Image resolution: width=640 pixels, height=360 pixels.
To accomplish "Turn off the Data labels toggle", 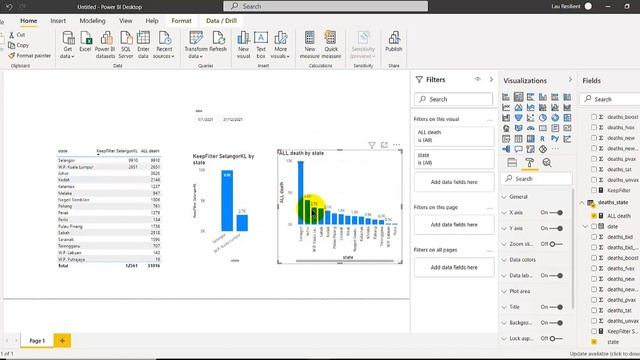I will [x=557, y=276].
